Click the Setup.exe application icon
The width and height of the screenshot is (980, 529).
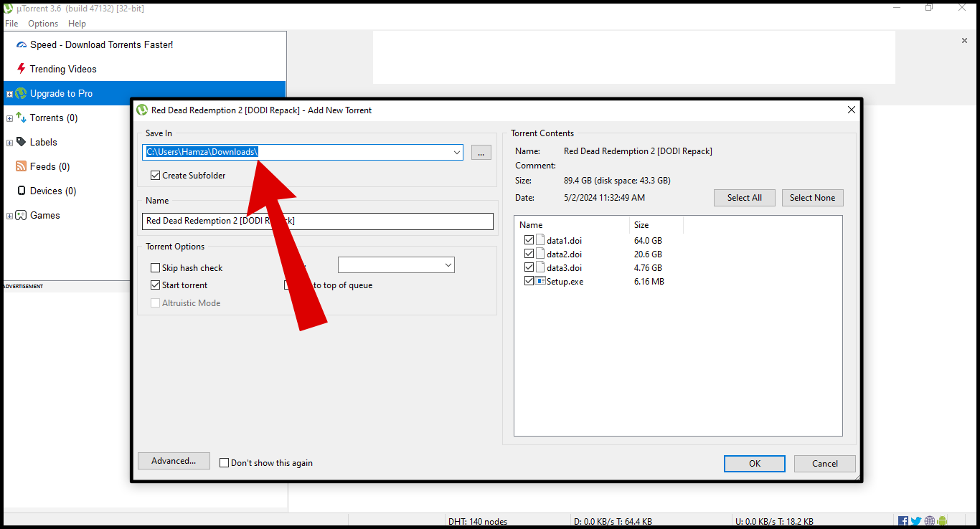[x=540, y=281]
